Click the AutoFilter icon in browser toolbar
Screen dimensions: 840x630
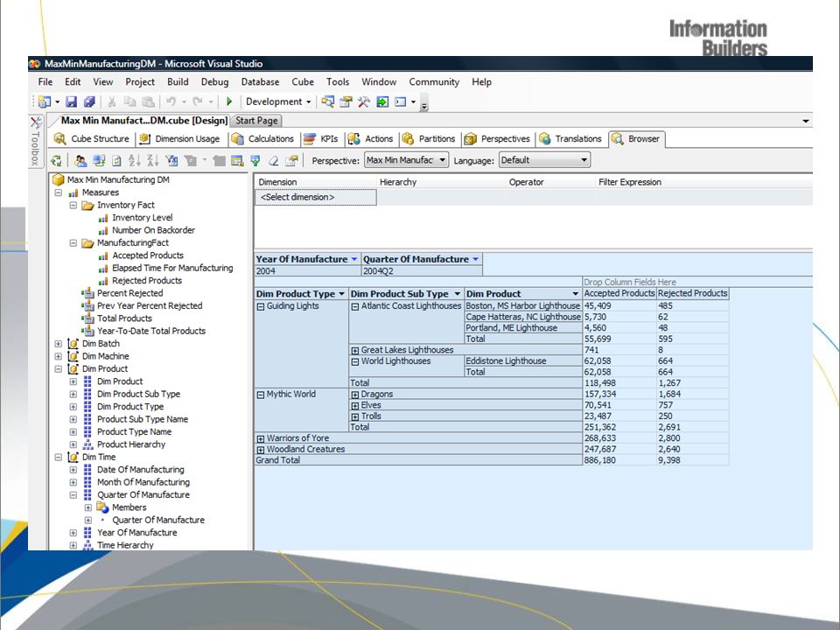coord(171,160)
